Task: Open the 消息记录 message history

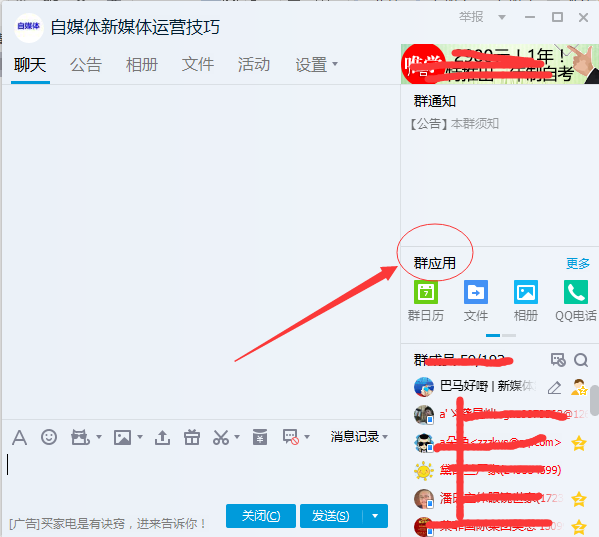Action: (355, 437)
